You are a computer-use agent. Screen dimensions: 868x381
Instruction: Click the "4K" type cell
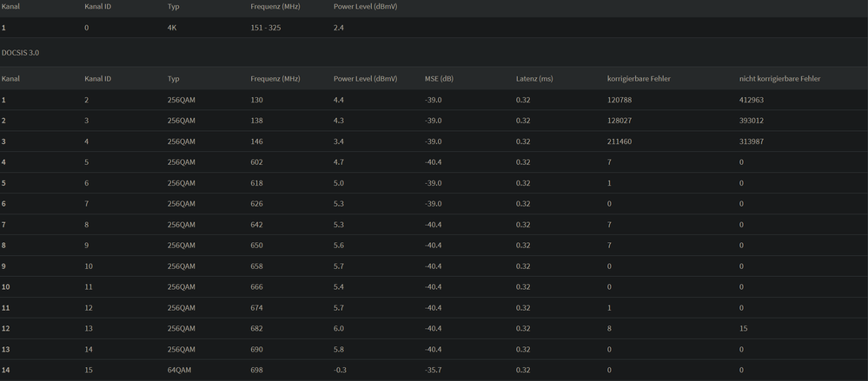click(x=172, y=28)
